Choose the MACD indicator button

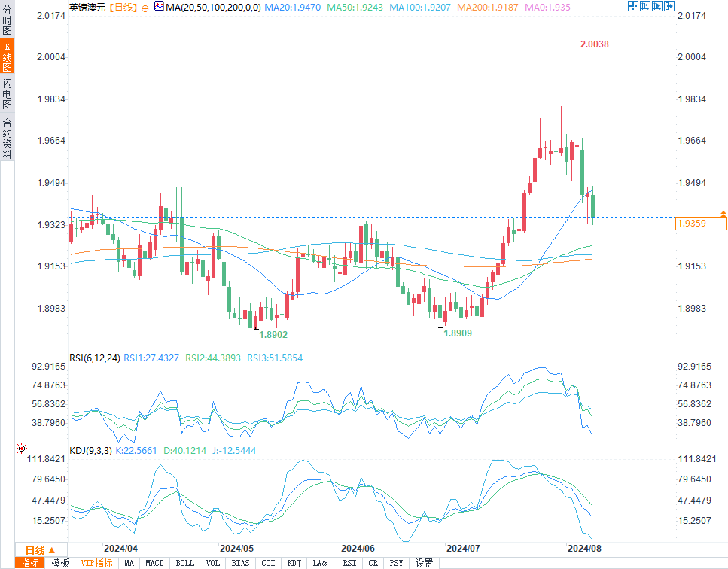coord(154,563)
